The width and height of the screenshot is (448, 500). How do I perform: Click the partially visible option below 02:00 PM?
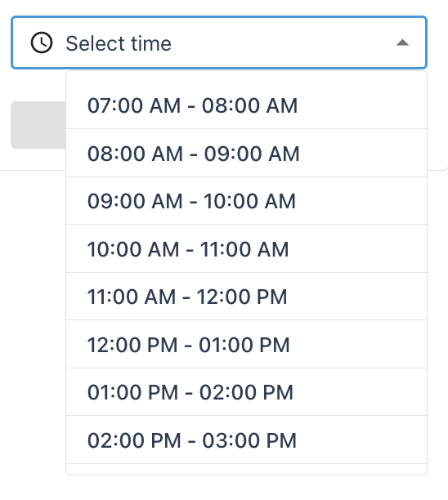pyautogui.click(x=246, y=469)
